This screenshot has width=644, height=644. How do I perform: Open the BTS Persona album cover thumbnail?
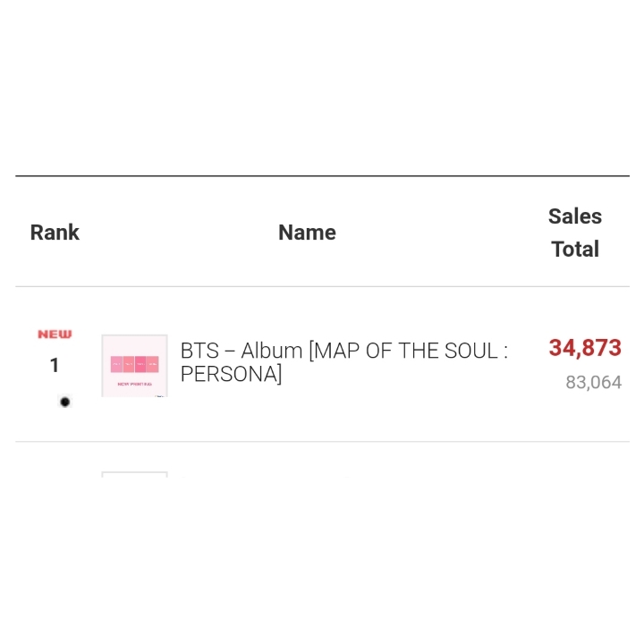[x=135, y=366]
